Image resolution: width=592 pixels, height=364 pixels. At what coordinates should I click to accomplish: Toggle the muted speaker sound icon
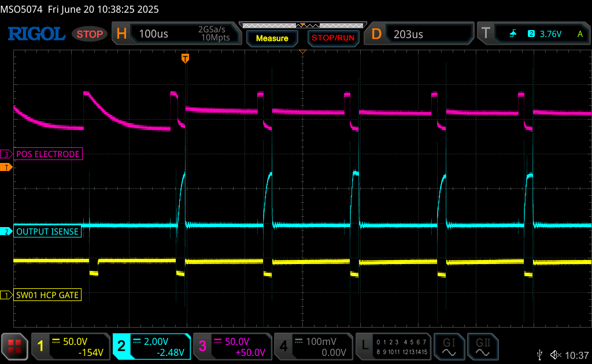[x=556, y=355]
